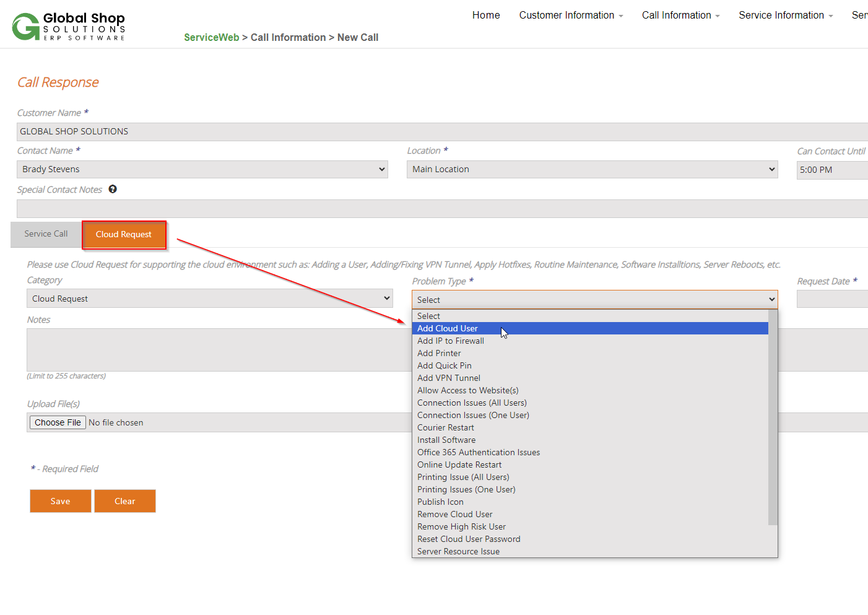Open the Home menu item
This screenshot has height=615, width=868.
tap(486, 15)
